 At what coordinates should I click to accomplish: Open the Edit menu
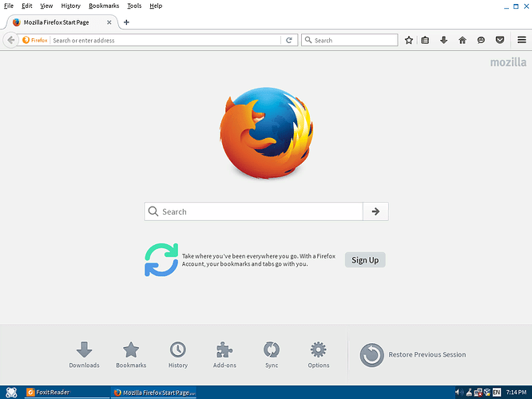(x=27, y=6)
